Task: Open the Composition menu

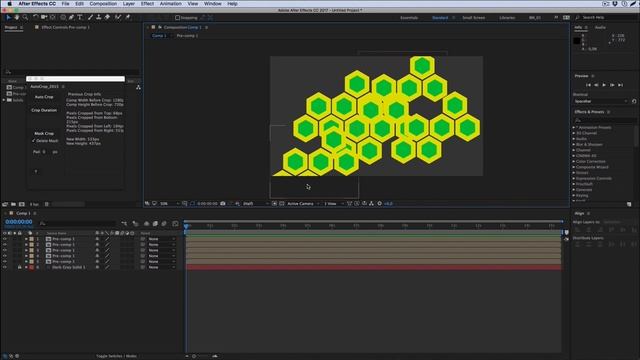Action: point(103,4)
